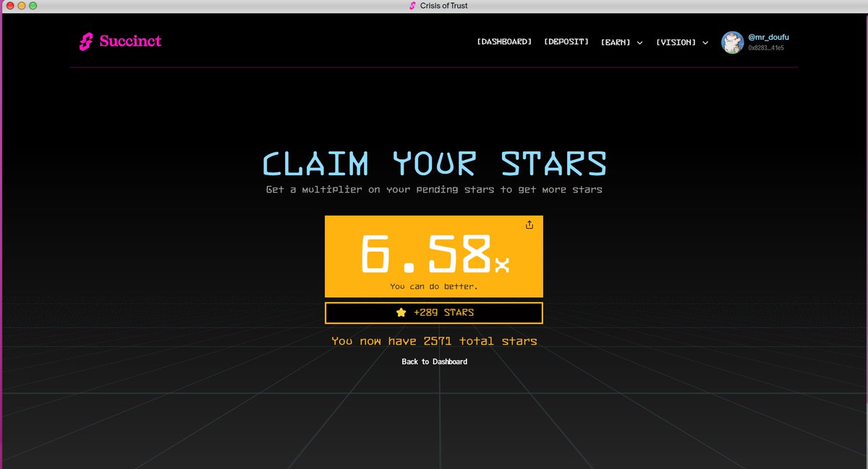Expand the Vision dropdown chevron
This screenshot has width=868, height=469.
[x=705, y=43]
